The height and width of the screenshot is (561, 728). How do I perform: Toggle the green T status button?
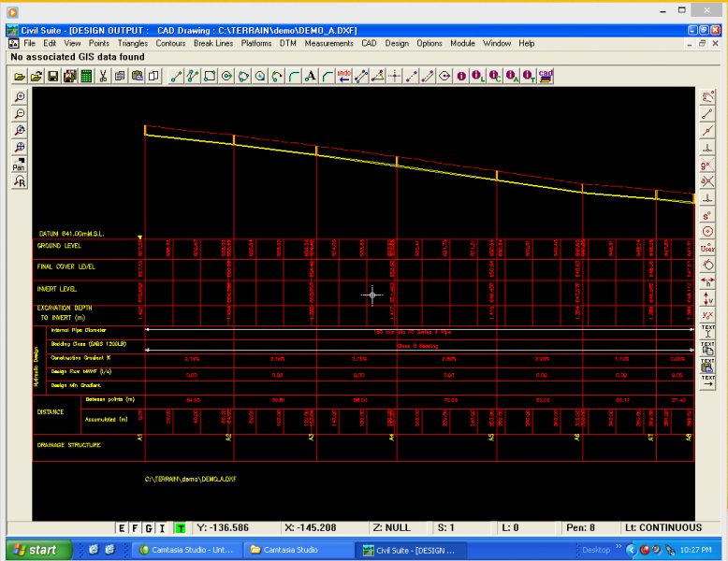coord(180,528)
